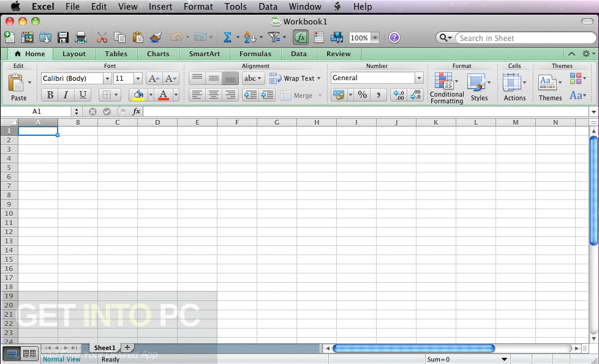Click the Styles button
The height and width of the screenshot is (364, 599).
[479, 87]
